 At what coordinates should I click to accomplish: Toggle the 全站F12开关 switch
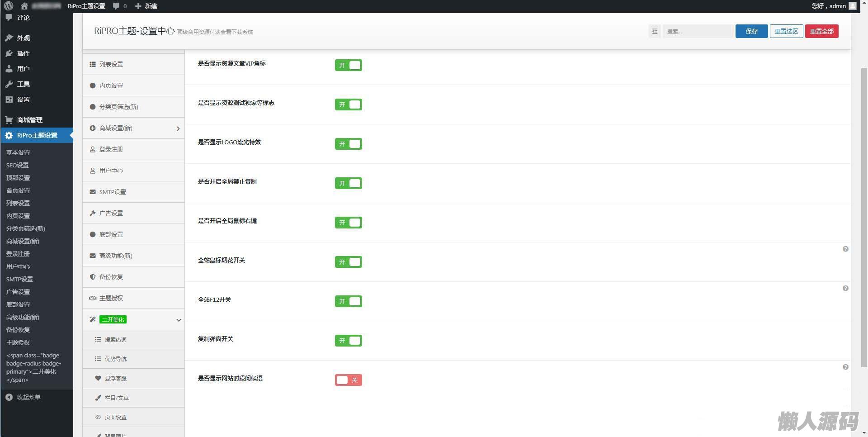click(349, 301)
